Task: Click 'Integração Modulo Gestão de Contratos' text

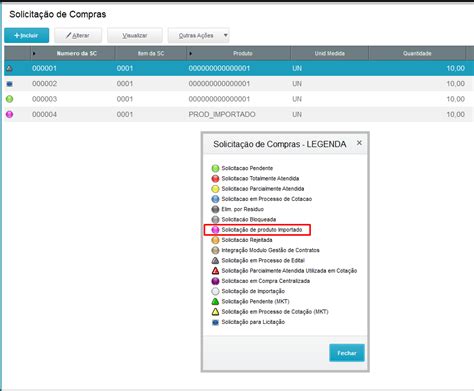Action: 270,250
